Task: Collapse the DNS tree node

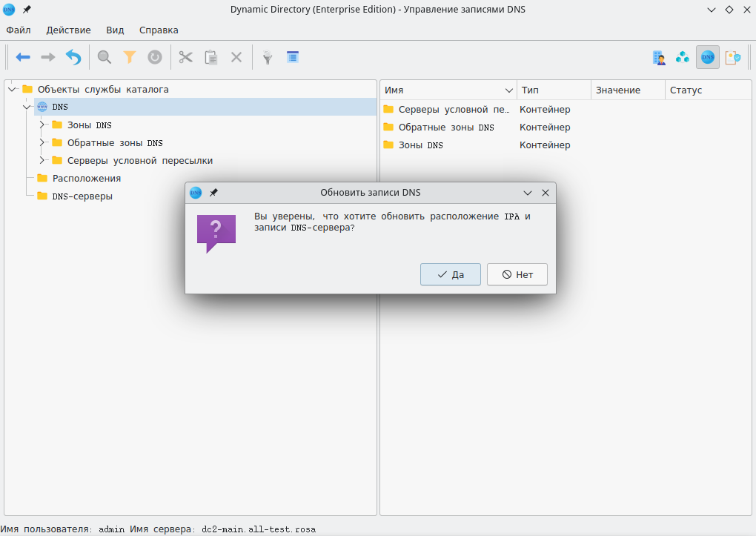Action: 27,107
